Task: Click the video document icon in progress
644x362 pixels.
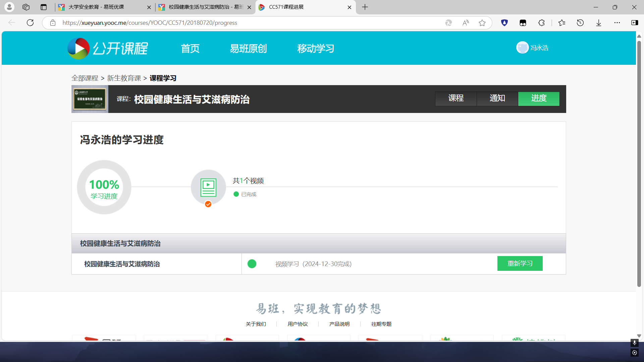Action: 208,187
